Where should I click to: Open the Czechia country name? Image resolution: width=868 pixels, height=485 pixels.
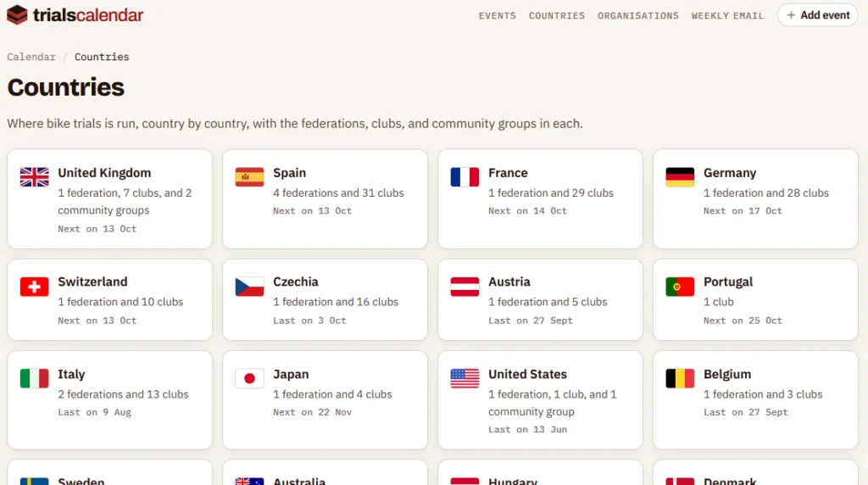[296, 282]
